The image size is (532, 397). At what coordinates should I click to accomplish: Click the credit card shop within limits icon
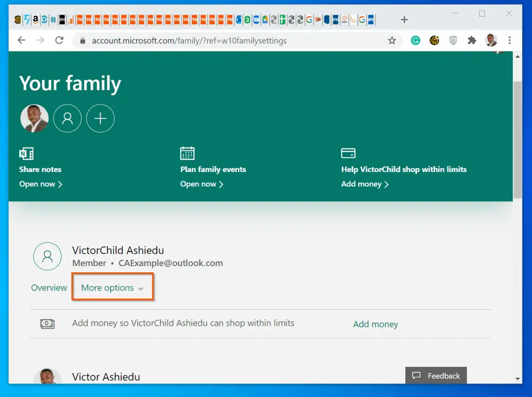(x=348, y=153)
